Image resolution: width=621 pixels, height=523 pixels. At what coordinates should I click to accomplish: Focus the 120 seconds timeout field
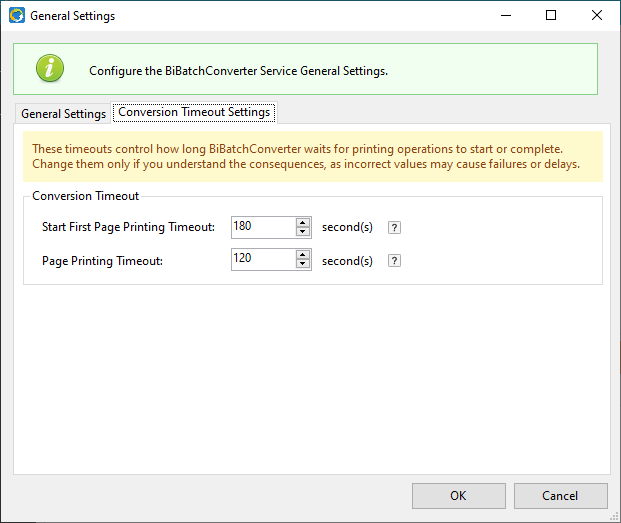[263, 259]
